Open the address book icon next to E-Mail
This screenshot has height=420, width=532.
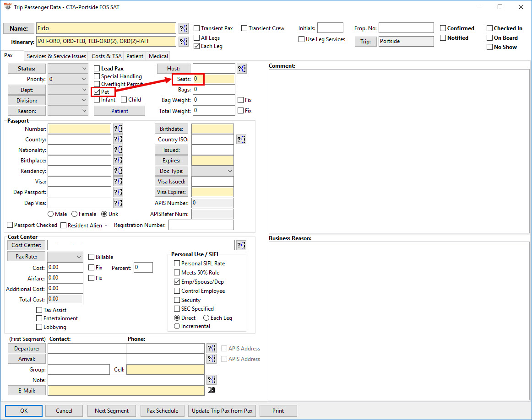pyautogui.click(x=211, y=390)
